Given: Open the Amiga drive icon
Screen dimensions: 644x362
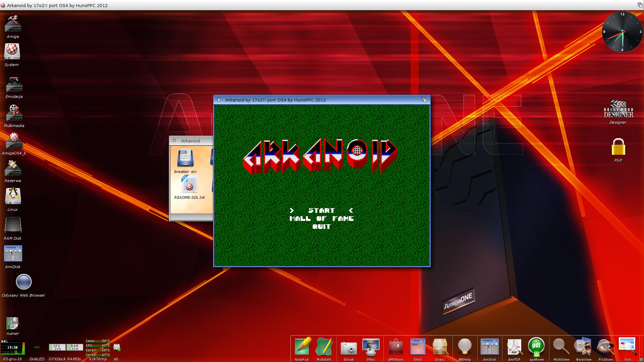Looking at the screenshot, I should tap(13, 24).
